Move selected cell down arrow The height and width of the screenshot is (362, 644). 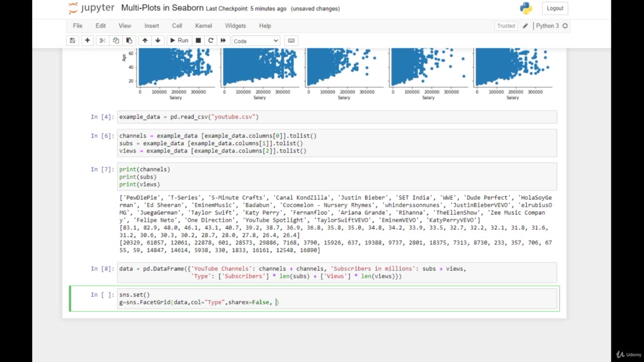click(158, 41)
